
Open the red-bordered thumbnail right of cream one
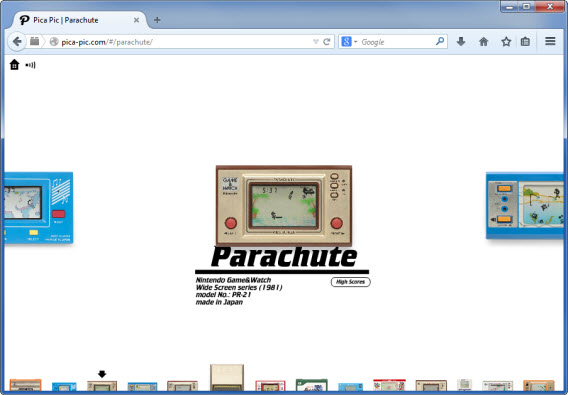click(x=270, y=386)
